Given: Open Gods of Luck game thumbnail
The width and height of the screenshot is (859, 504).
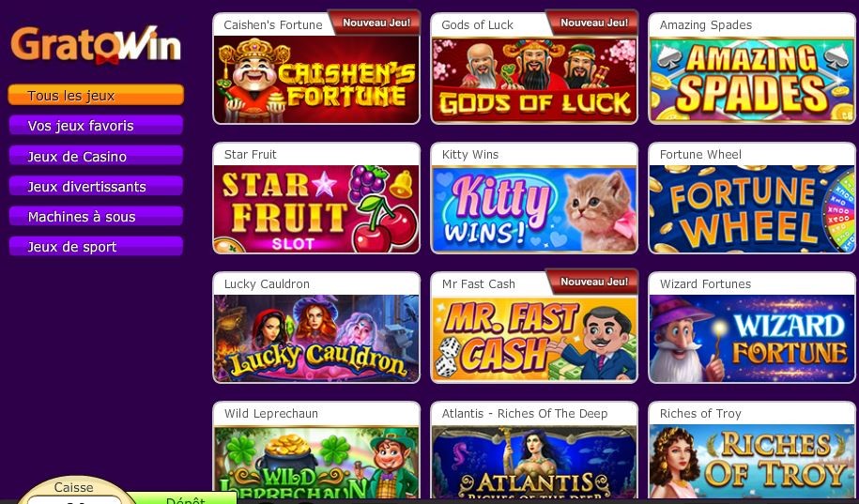Looking at the screenshot, I should (x=534, y=80).
